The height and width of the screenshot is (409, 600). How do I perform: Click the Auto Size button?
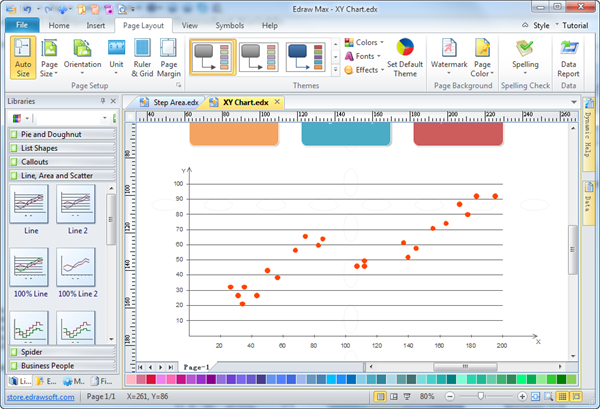point(24,58)
